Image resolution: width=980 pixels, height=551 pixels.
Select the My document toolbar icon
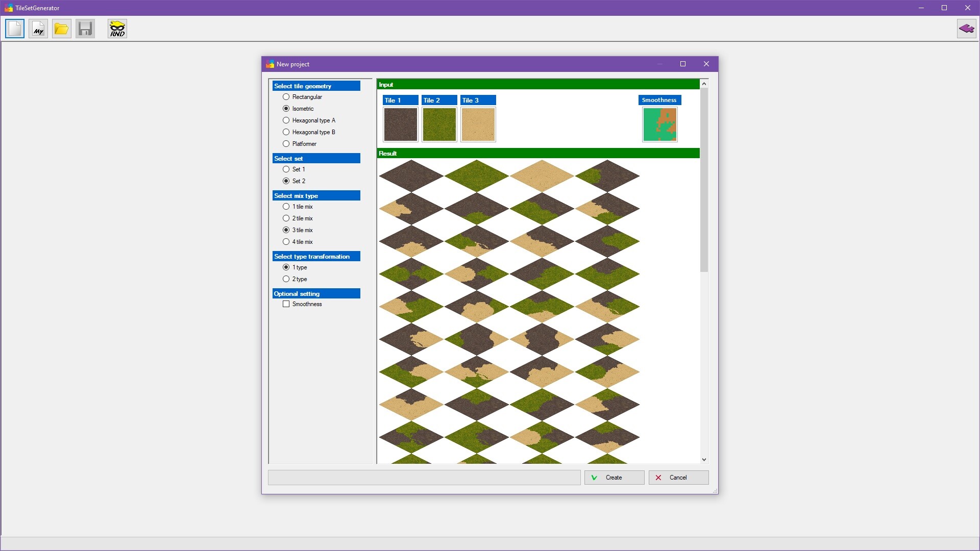38,29
